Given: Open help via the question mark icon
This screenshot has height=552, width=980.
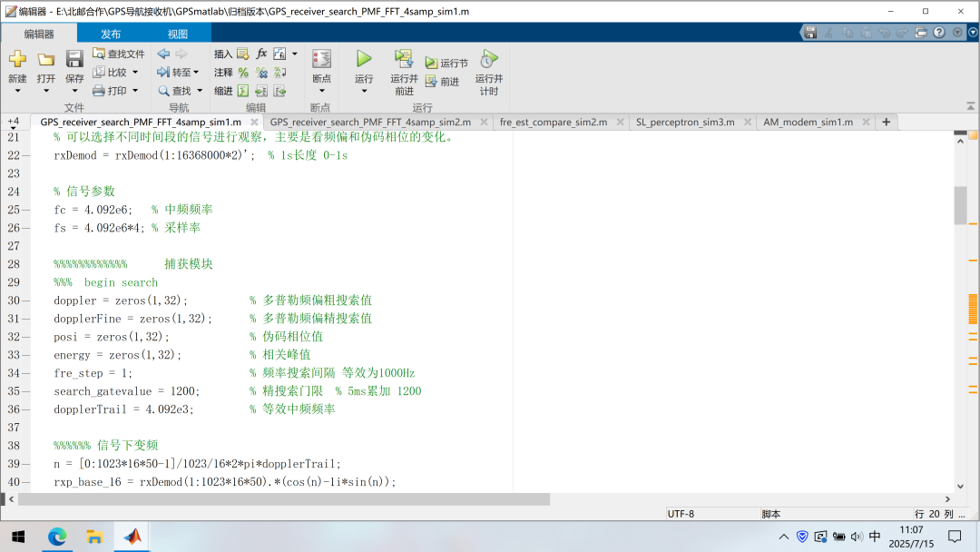Looking at the screenshot, I should click(x=939, y=33).
